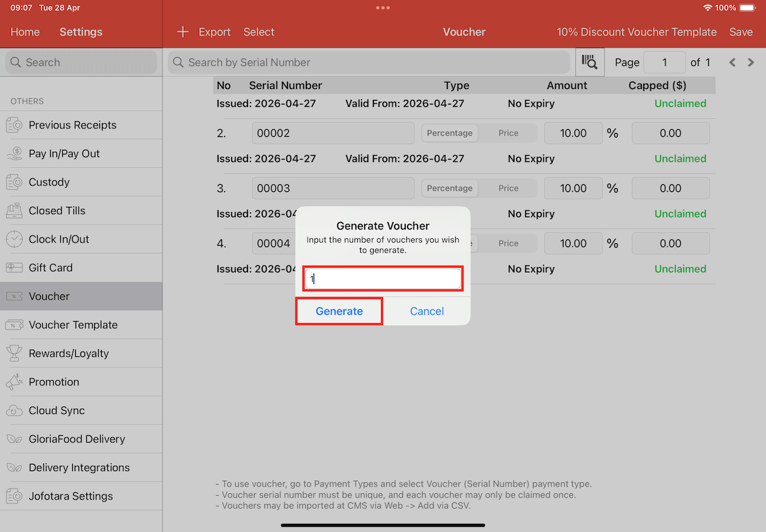Set voucher 00002 type to Price
The width and height of the screenshot is (766, 532).
(508, 133)
